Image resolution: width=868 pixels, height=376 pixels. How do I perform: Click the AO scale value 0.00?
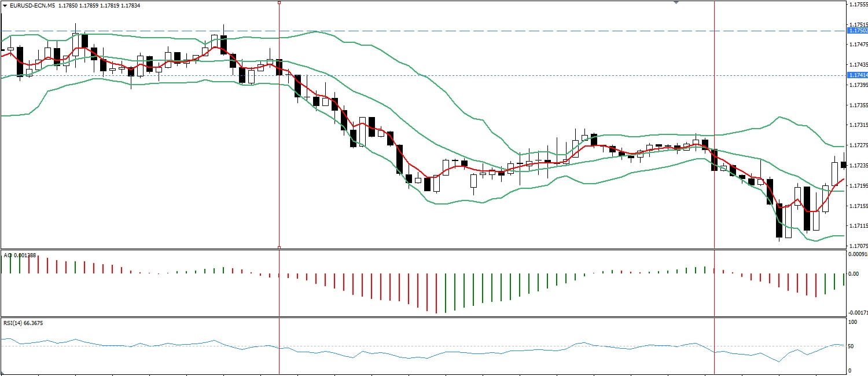854,273
